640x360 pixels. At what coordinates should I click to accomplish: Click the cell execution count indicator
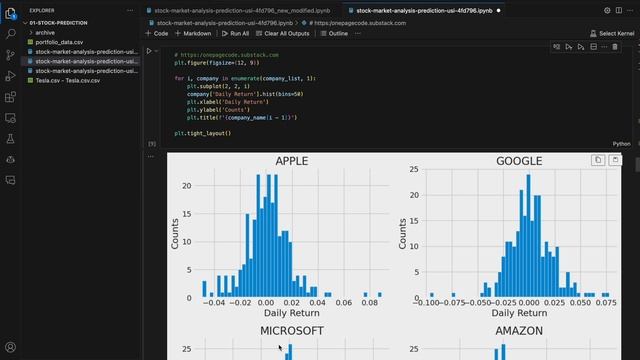pos(152,144)
